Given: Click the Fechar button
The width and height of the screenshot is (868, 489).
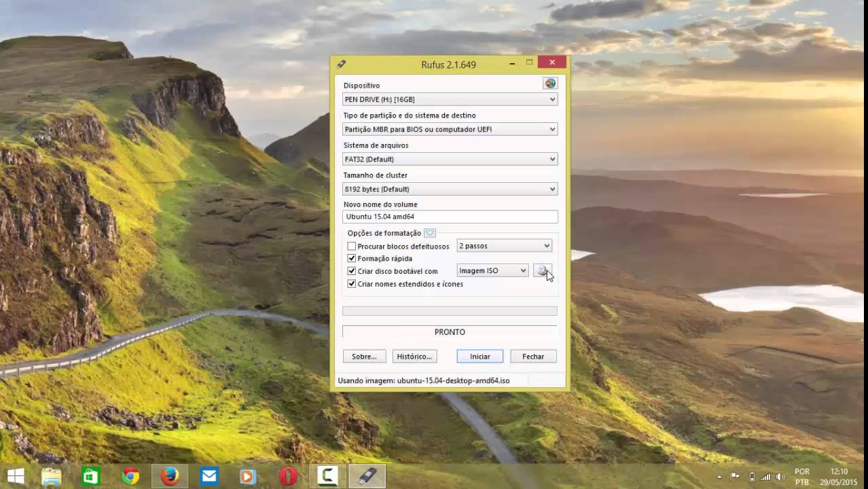Looking at the screenshot, I should click(x=533, y=357).
